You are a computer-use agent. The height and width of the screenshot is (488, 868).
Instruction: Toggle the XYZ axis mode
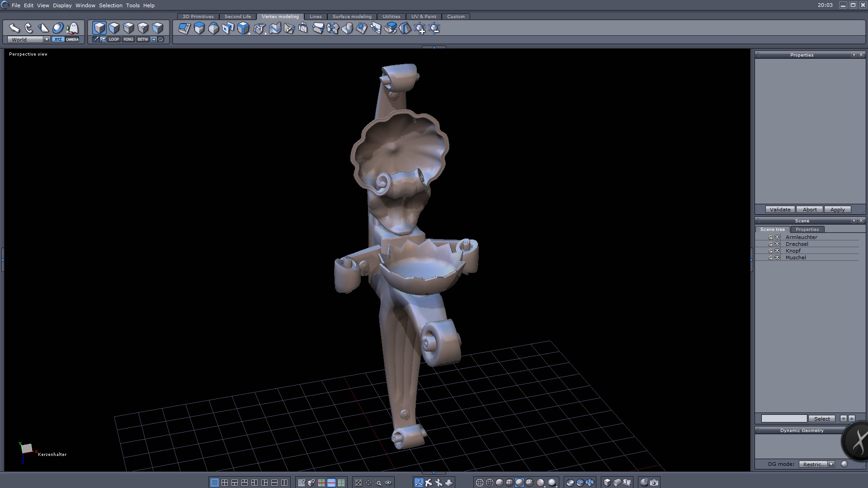tap(58, 39)
